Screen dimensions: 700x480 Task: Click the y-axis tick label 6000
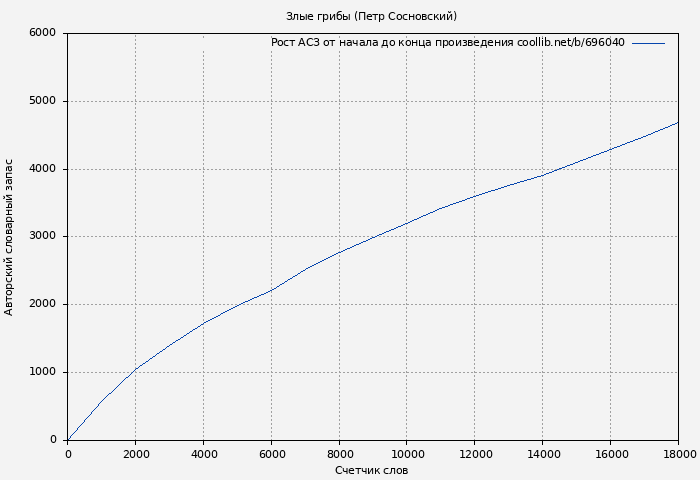pos(42,33)
